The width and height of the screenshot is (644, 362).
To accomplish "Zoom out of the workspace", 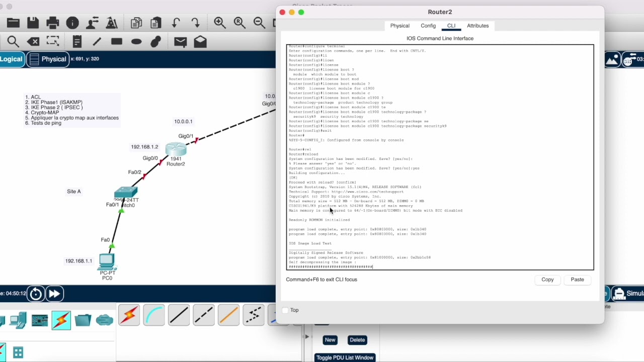I will click(259, 23).
